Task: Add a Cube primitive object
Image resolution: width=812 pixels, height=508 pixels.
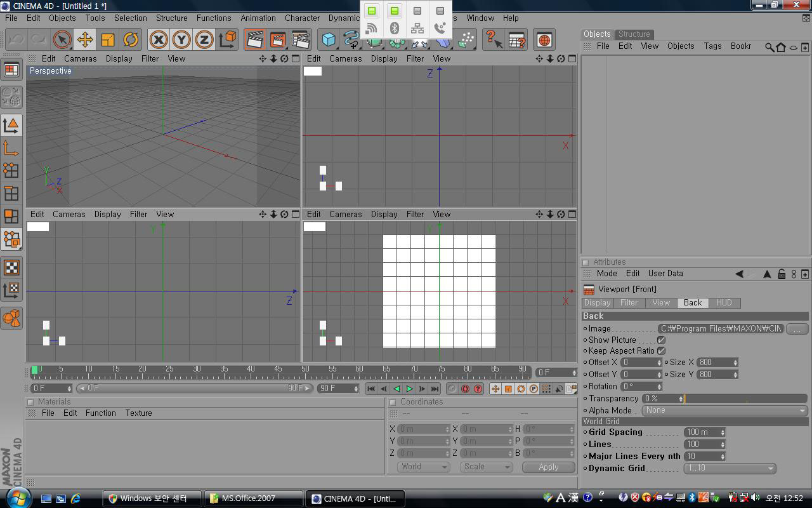Action: point(329,39)
